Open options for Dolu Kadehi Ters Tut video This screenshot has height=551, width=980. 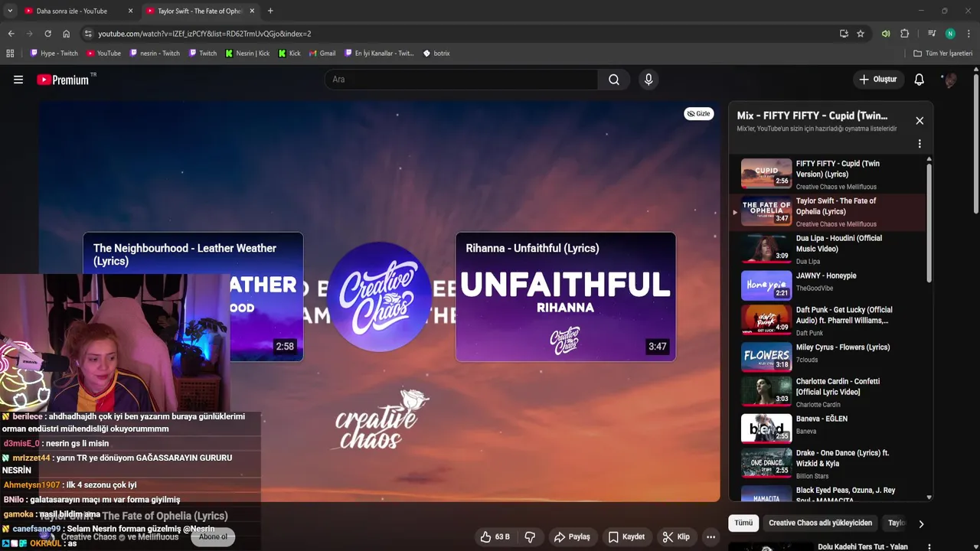929,547
